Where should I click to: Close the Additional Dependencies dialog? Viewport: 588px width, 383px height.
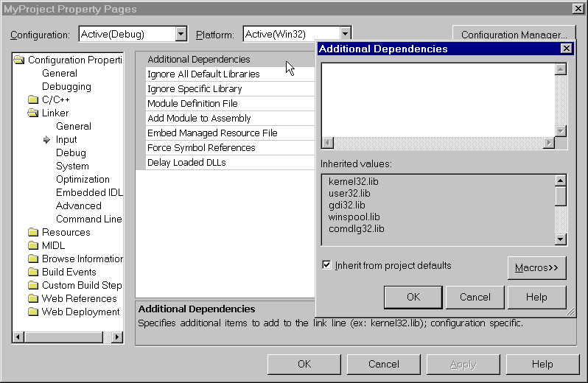[566, 49]
